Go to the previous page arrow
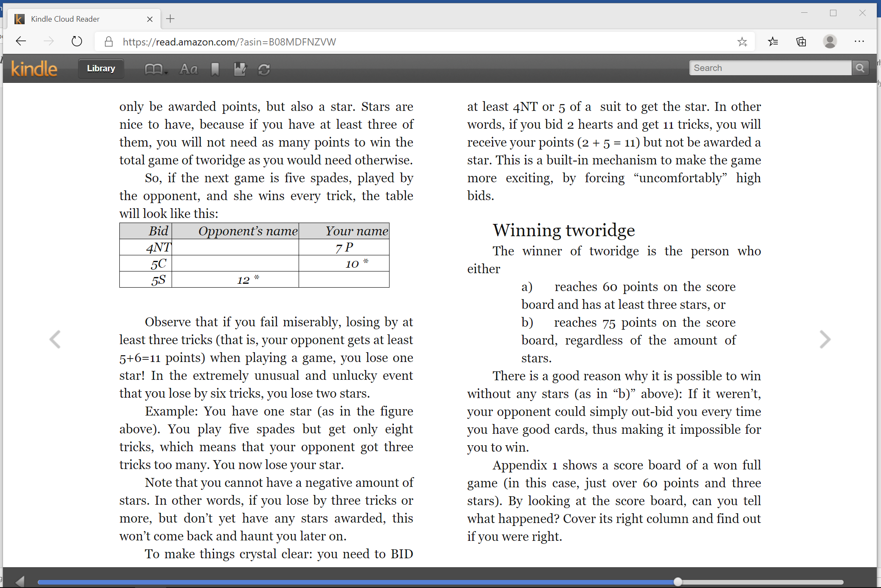 coord(55,339)
